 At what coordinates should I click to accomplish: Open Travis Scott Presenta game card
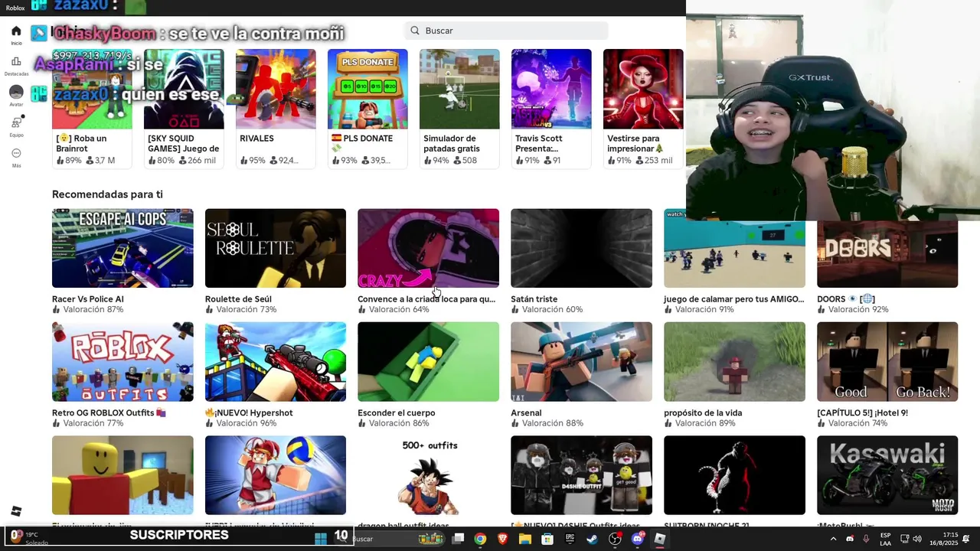(x=551, y=108)
